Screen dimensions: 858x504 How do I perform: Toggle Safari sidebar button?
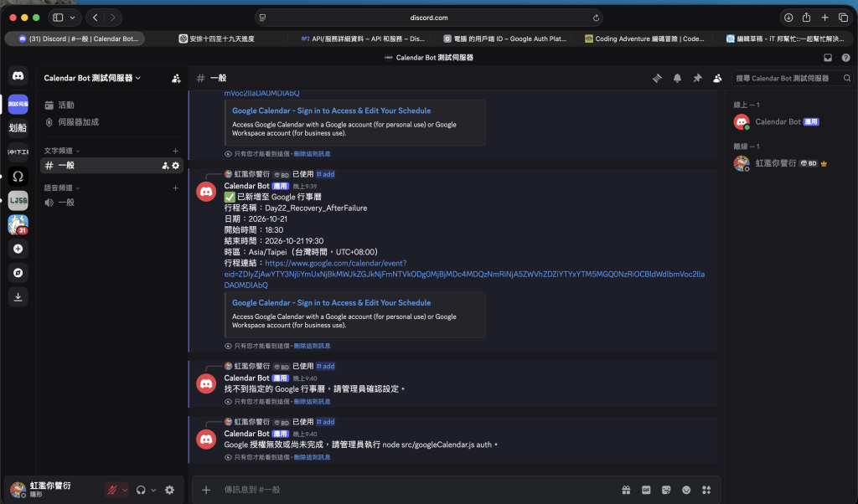[58, 18]
